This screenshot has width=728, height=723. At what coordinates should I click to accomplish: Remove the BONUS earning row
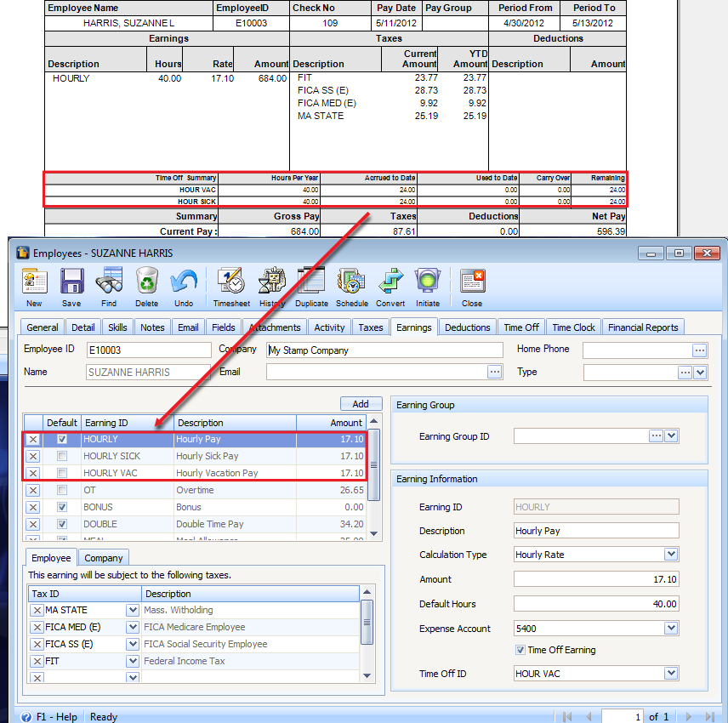coord(33,508)
